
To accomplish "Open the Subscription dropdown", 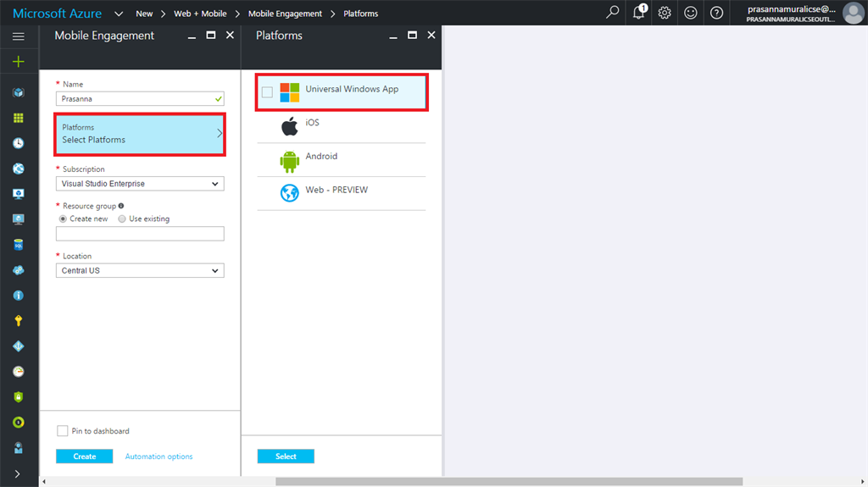I will pyautogui.click(x=140, y=184).
